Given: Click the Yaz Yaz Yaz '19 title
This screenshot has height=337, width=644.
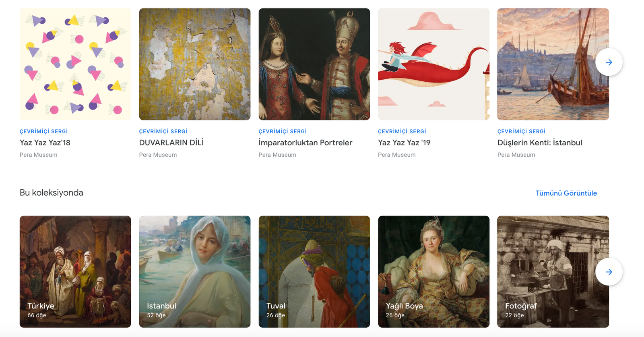Looking at the screenshot, I should point(404,143).
